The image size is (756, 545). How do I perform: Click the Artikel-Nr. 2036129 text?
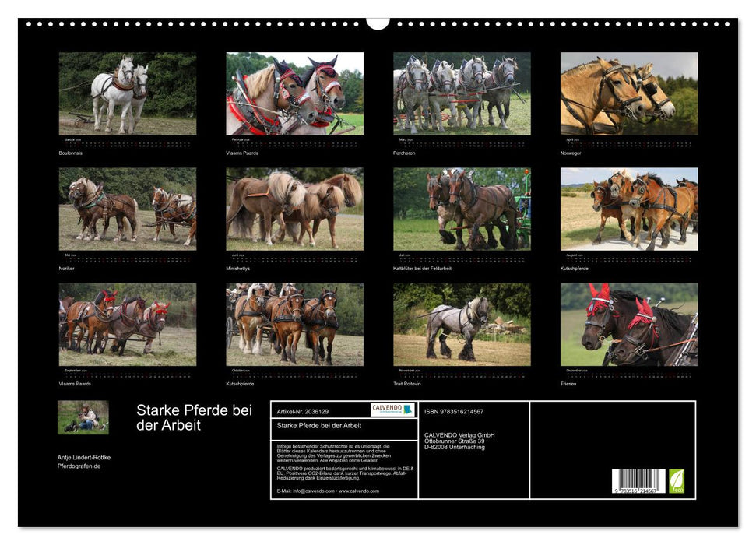point(302,411)
